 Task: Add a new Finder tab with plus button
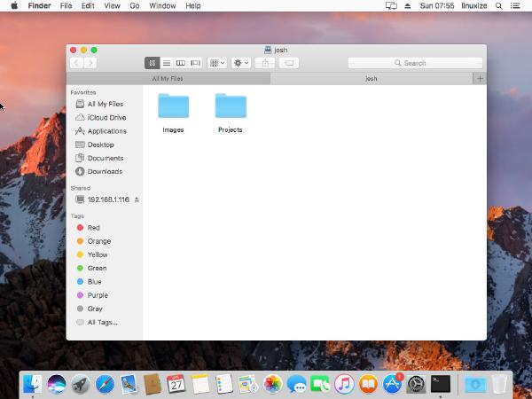click(x=480, y=78)
